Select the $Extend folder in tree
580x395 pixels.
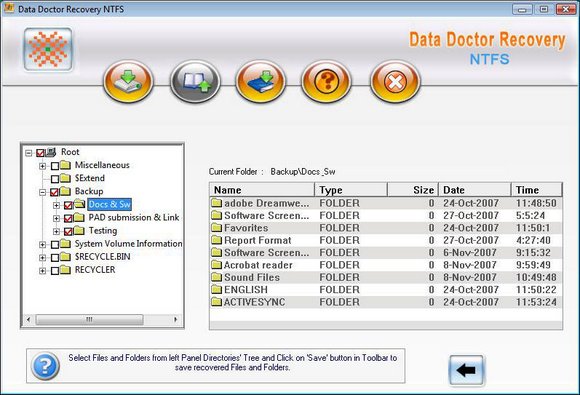90,178
